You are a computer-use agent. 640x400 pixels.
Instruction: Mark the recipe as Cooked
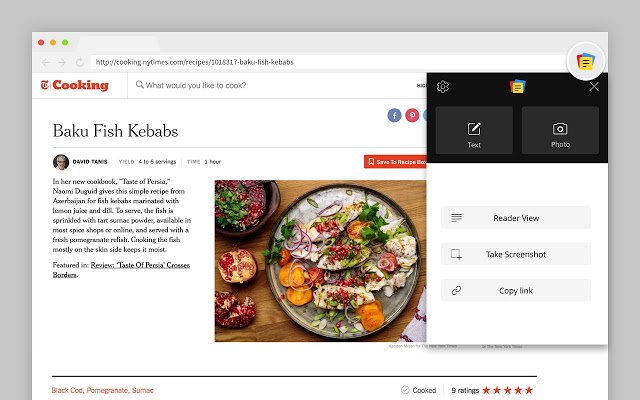click(418, 390)
